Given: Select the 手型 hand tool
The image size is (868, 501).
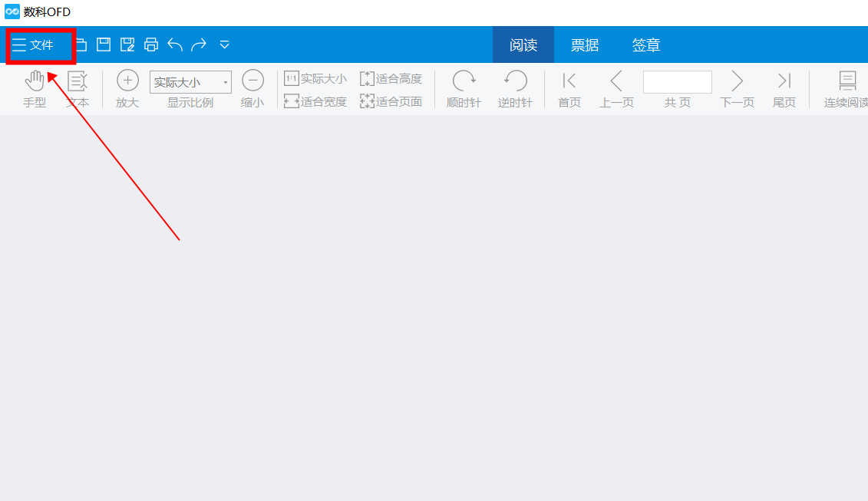Looking at the screenshot, I should click(x=35, y=87).
